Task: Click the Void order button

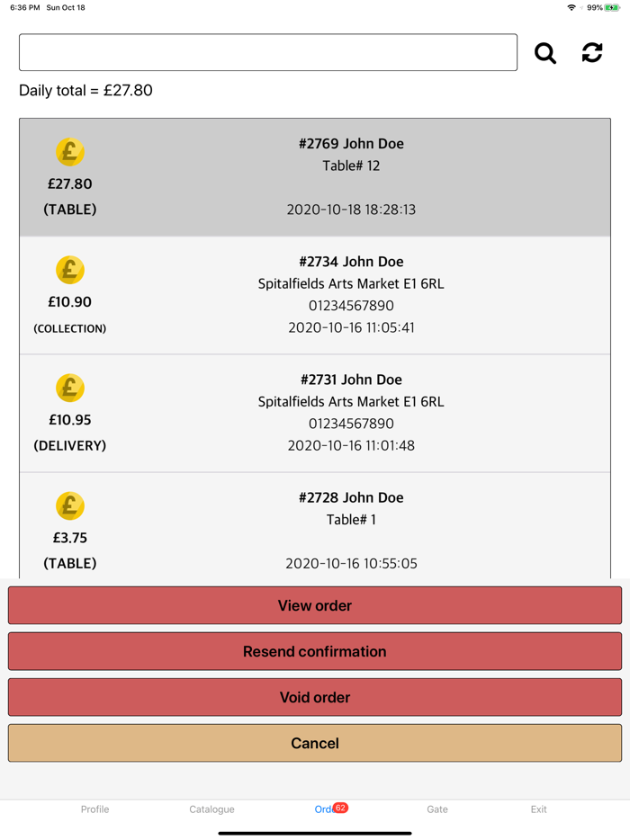Action: coord(315,697)
